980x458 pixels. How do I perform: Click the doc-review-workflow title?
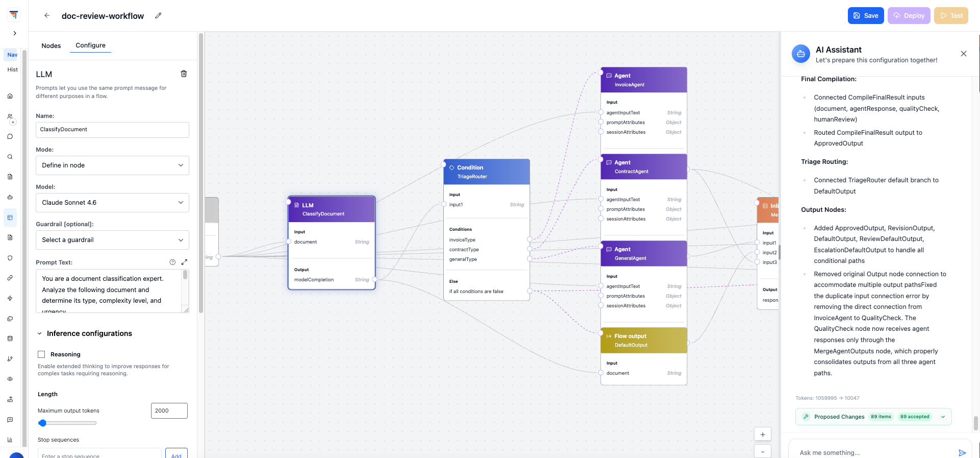[x=103, y=16]
